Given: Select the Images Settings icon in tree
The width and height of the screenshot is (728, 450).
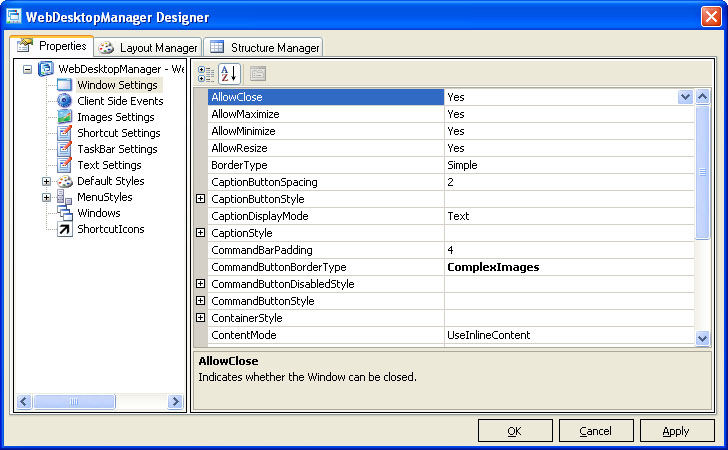Looking at the screenshot, I should 65,117.
